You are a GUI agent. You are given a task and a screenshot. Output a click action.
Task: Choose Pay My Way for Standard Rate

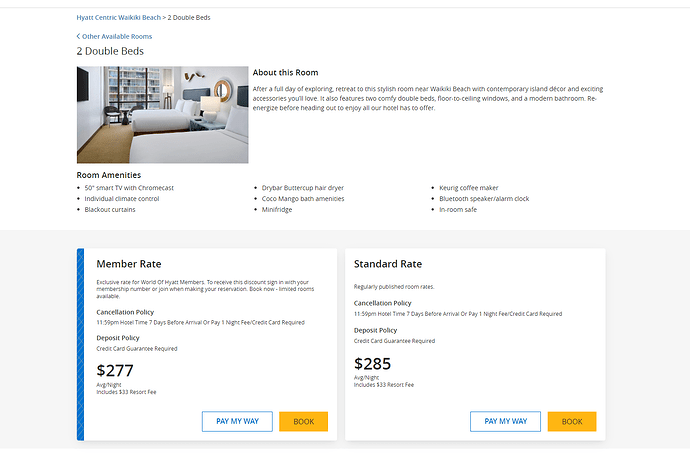505,422
